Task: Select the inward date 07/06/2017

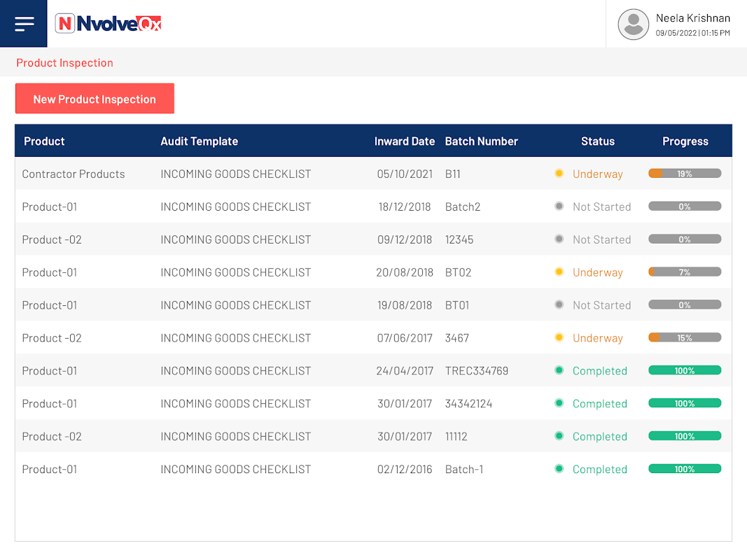Action: [405, 339]
